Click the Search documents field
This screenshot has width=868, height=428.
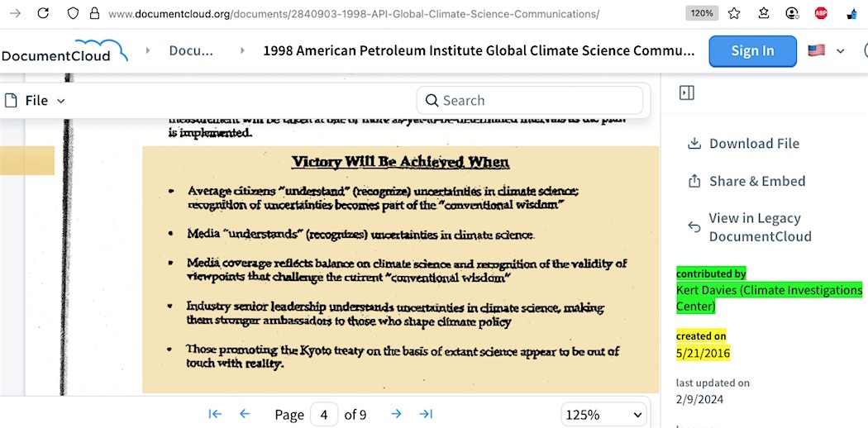click(530, 101)
